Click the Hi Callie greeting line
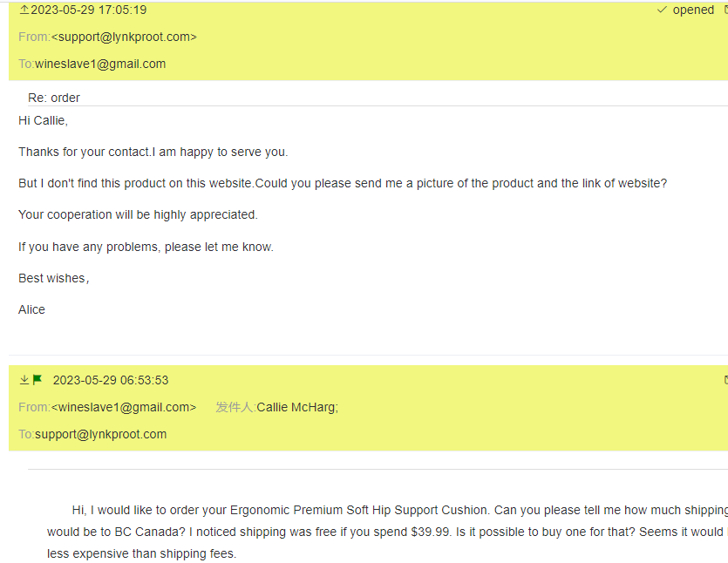728x563 pixels. point(43,120)
